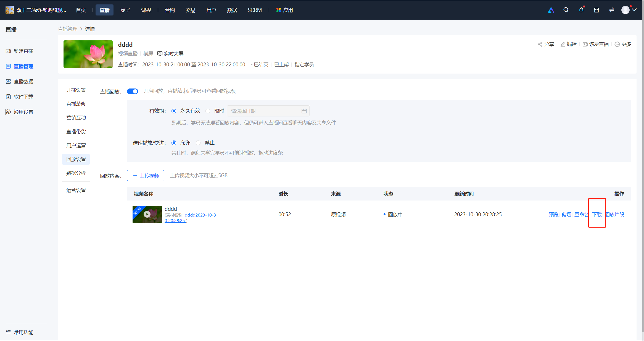The width and height of the screenshot is (644, 341).
Task: Open the 数据分析 tab
Action: [76, 173]
